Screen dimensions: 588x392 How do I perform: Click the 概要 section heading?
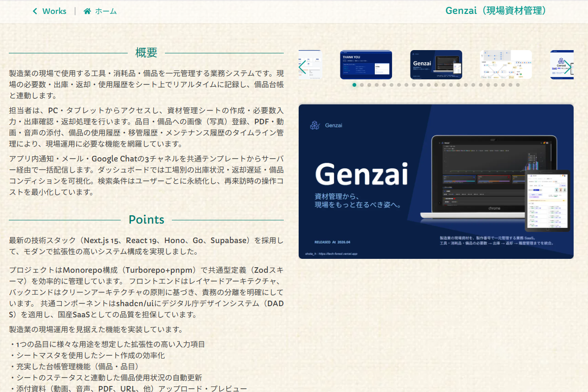(146, 53)
